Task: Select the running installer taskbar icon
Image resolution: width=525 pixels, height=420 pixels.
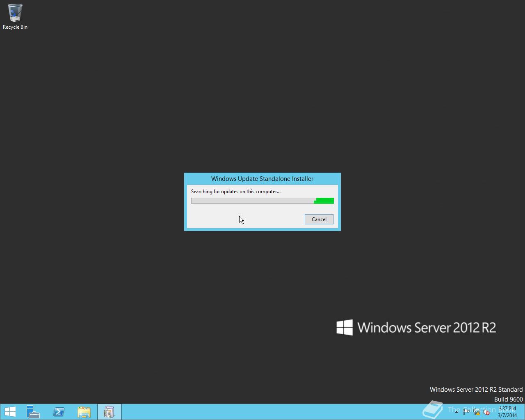Action: [109, 412]
